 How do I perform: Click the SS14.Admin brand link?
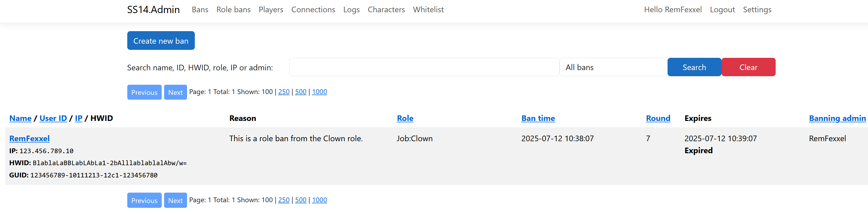point(153,9)
